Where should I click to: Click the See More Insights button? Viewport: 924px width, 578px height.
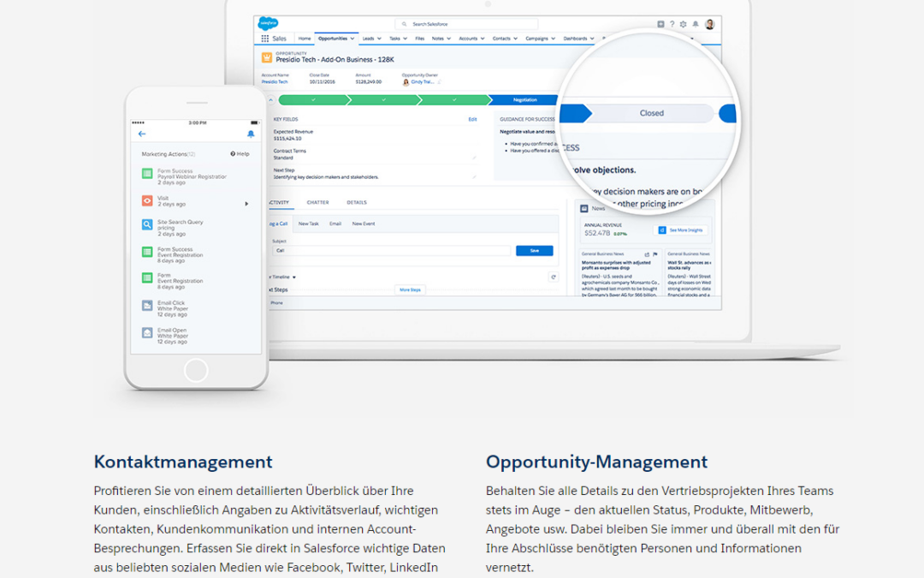pyautogui.click(x=681, y=230)
